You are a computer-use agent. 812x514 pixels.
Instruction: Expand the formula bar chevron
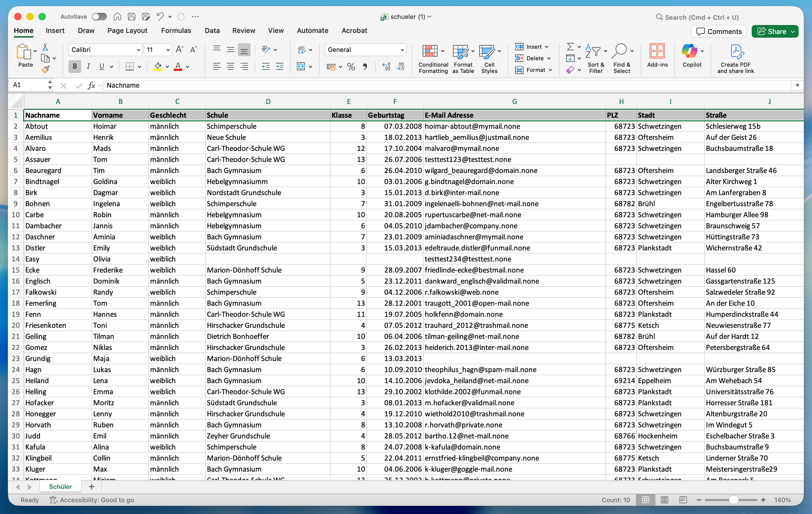tap(797, 85)
